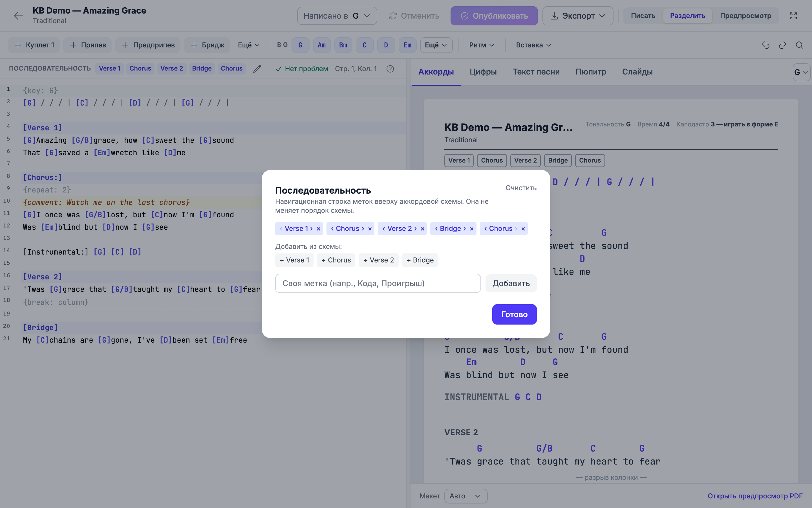Image resolution: width=812 pixels, height=508 pixels.
Task: Move Bridge tag left in dialog
Action: pyautogui.click(x=436, y=229)
